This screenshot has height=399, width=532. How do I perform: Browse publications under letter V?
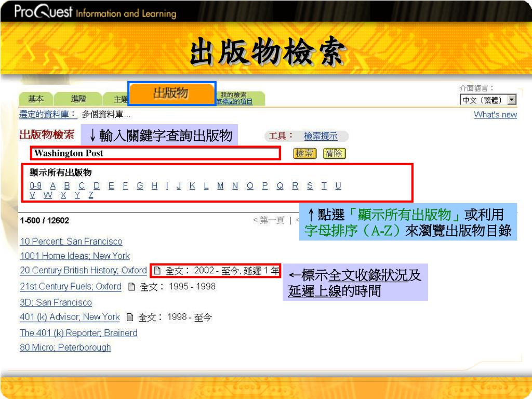point(33,195)
